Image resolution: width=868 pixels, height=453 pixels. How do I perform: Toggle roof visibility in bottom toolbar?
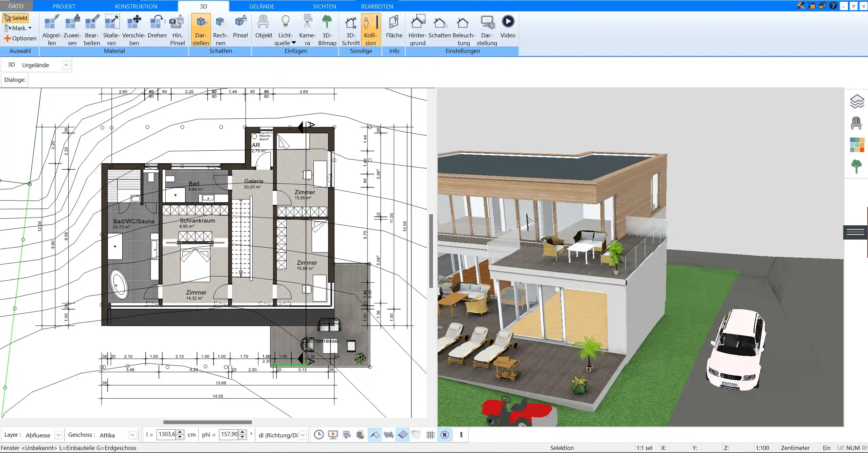375,435
